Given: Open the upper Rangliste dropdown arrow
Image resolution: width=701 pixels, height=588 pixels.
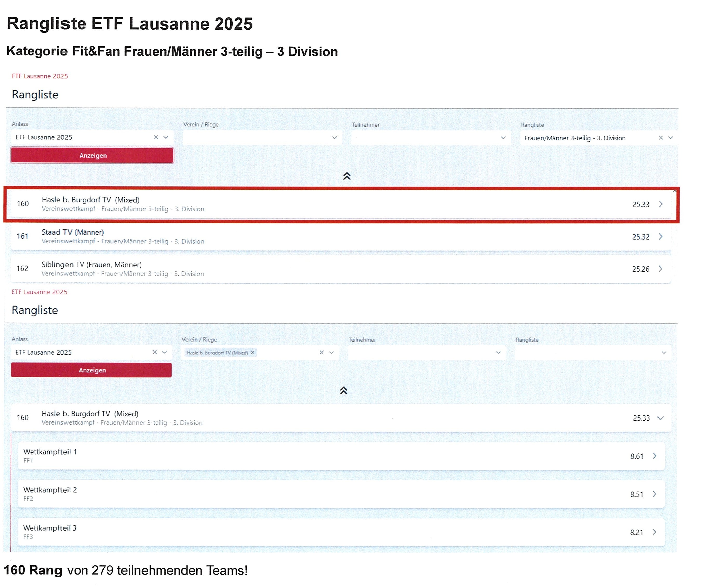Looking at the screenshot, I should tap(671, 137).
